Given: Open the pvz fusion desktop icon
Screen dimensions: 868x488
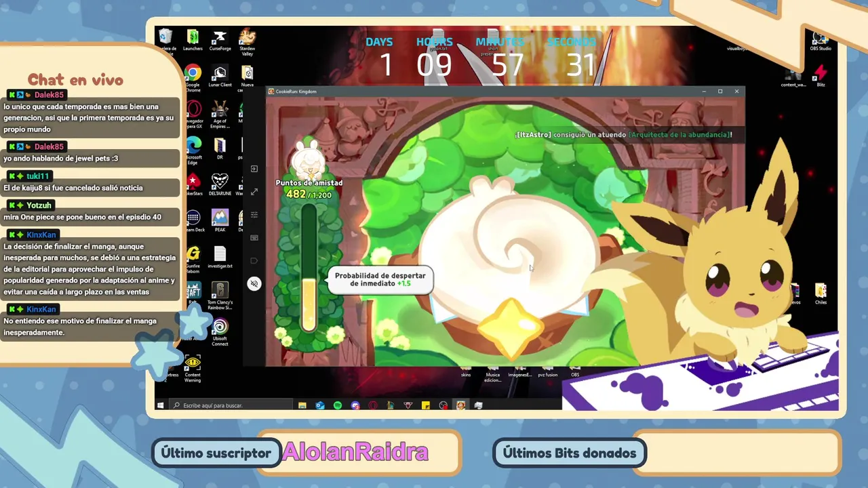Looking at the screenshot, I should 547,371.
